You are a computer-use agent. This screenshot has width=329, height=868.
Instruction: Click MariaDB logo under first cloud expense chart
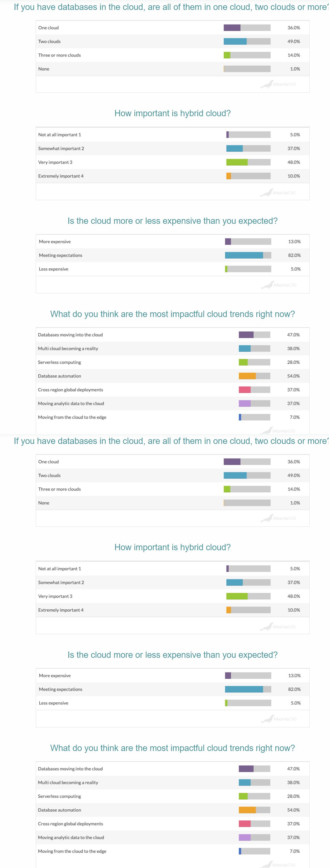(279, 285)
